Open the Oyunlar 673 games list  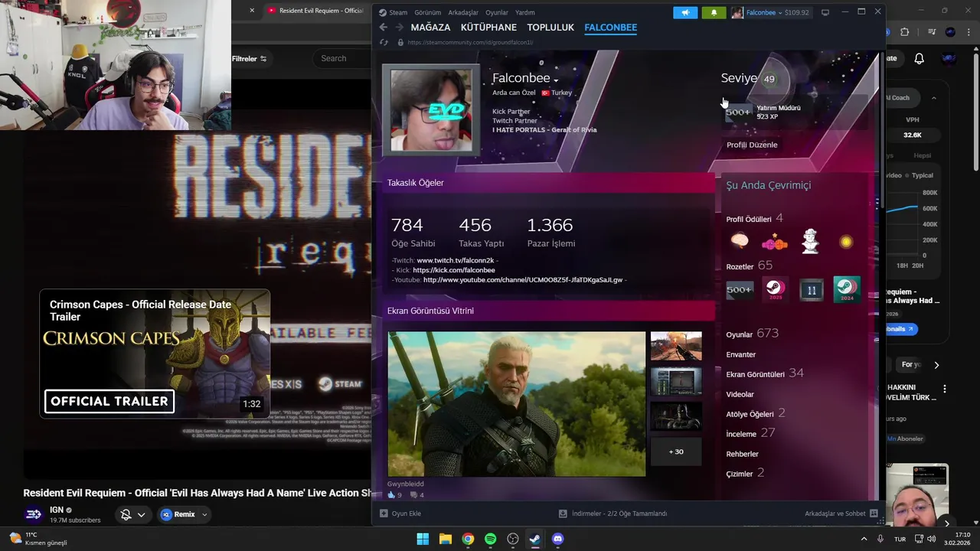(753, 334)
